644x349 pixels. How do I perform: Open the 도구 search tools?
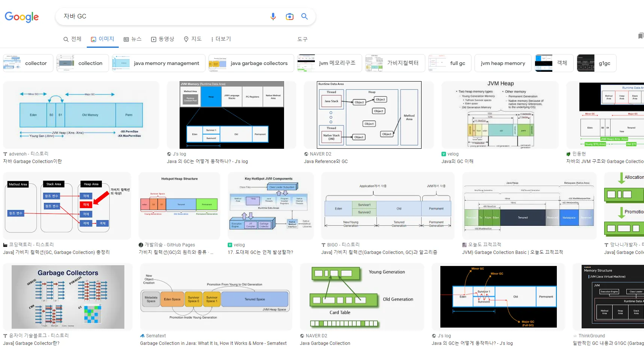[302, 39]
